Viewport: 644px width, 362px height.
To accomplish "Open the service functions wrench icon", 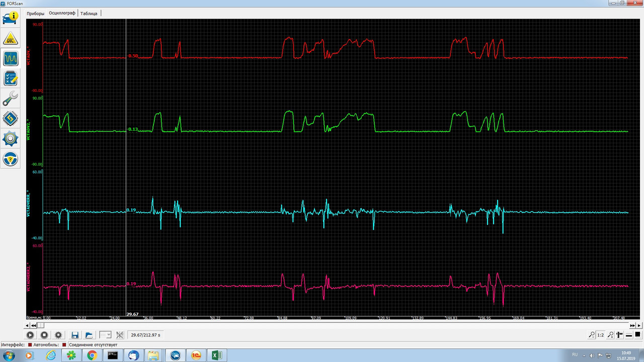I will [x=11, y=99].
